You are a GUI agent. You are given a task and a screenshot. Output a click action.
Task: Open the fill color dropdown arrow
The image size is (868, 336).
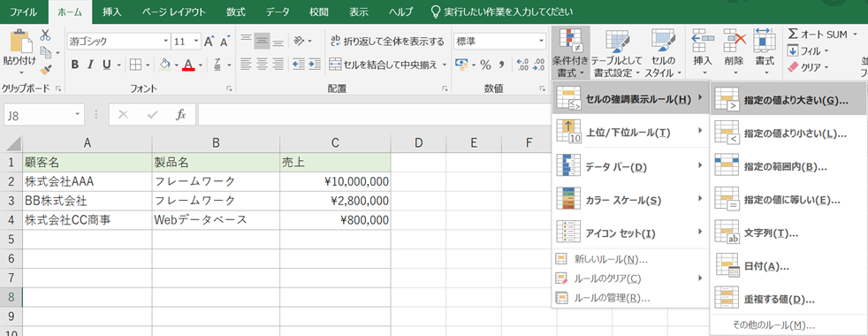[x=176, y=65]
